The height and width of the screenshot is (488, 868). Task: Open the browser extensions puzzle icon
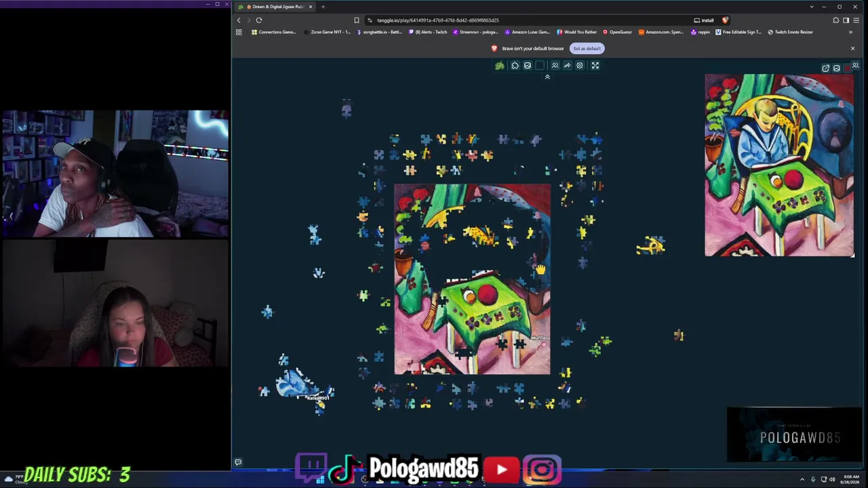836,20
